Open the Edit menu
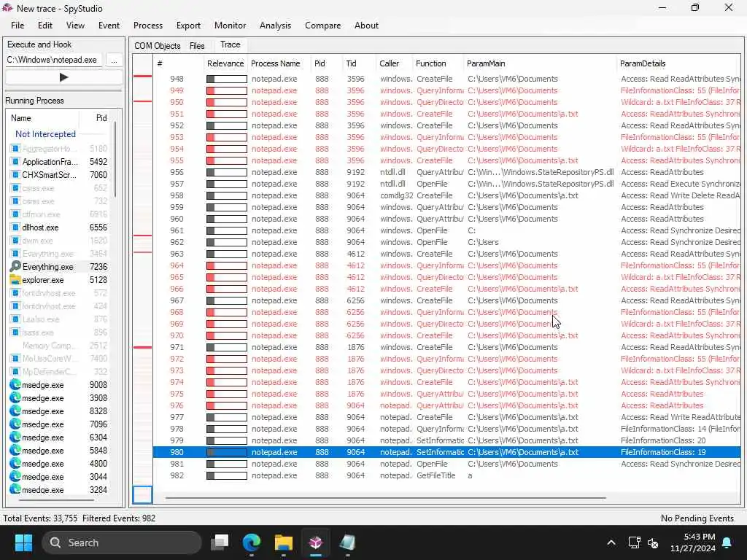Screen dimensions: 747x560 pos(45,26)
